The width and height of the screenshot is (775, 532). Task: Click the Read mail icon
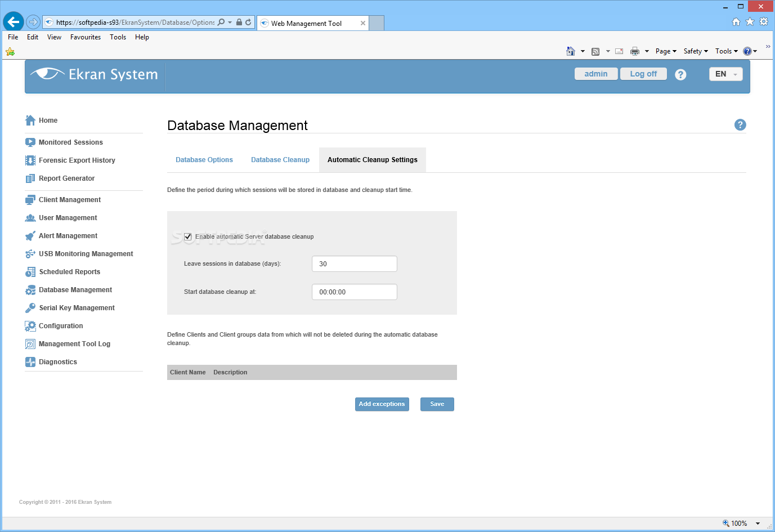click(619, 51)
